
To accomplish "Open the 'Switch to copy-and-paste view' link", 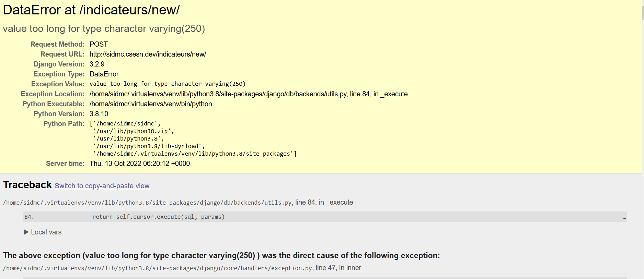I will coord(102,186).
